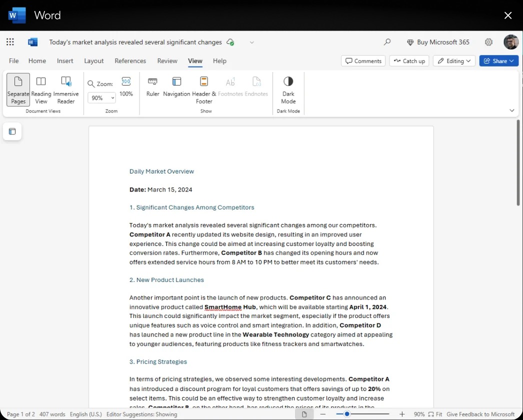Click the Word logo beside document title
This screenshot has width=523, height=420.
click(x=32, y=42)
